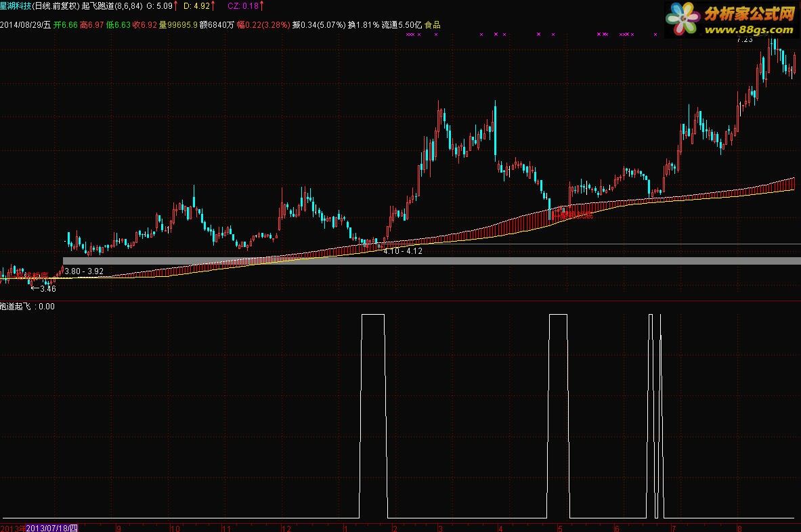Click the G: 5.09 indicator value
Image resolution: width=801 pixels, height=532 pixels.
click(x=161, y=6)
